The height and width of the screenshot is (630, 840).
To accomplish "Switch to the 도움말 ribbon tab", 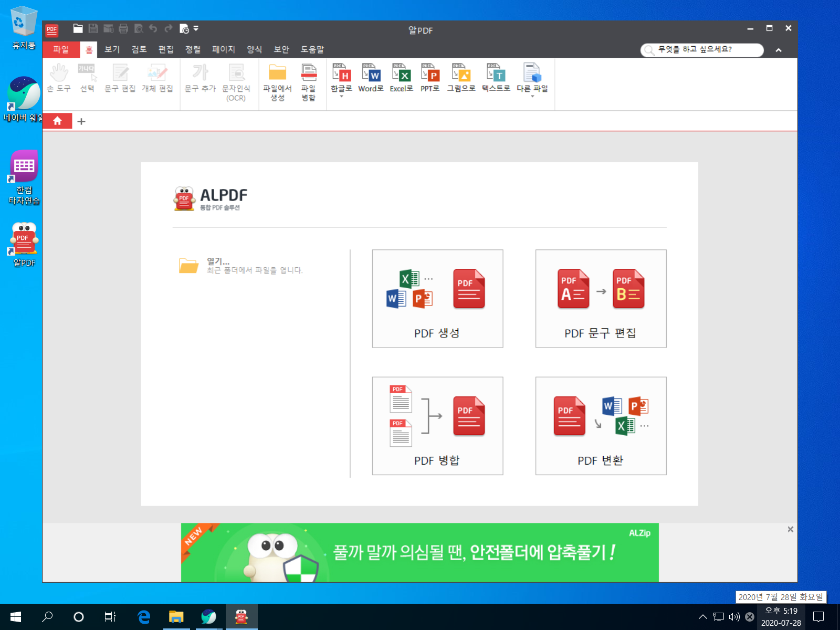I will [x=312, y=49].
